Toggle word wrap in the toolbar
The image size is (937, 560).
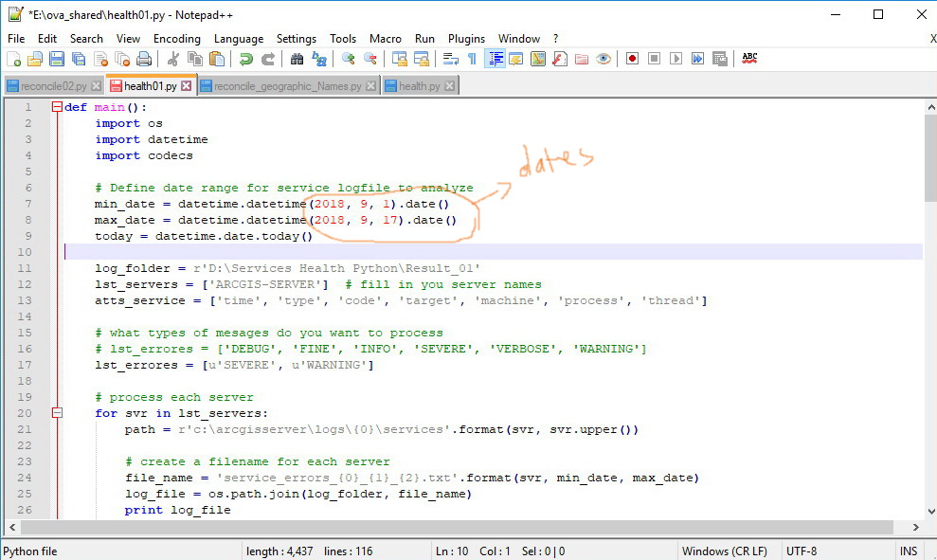click(450, 59)
